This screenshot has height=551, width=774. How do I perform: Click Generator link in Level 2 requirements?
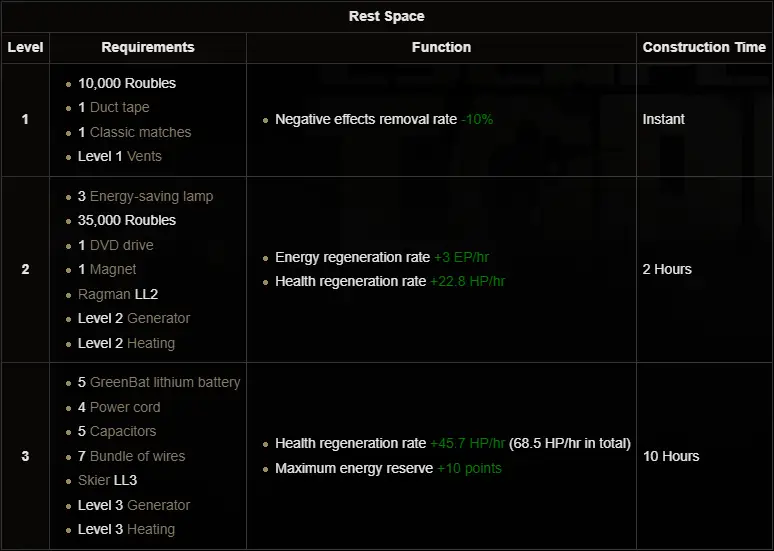tap(158, 318)
